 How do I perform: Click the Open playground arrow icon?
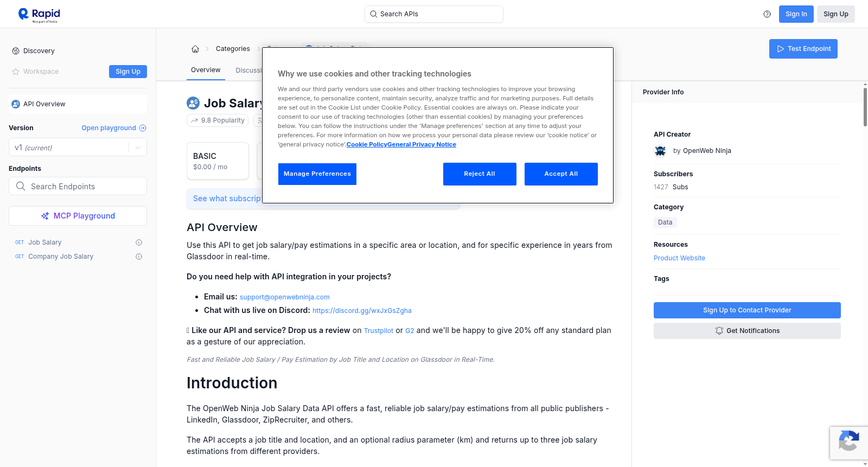click(143, 128)
